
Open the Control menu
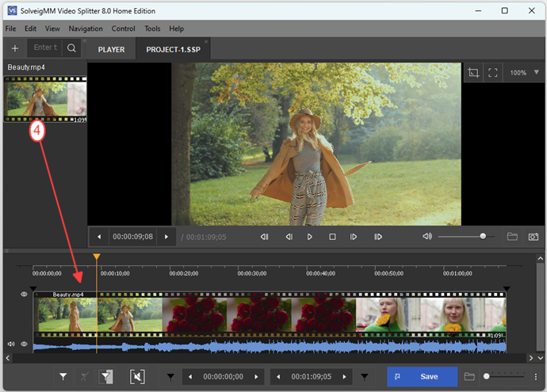(x=123, y=29)
